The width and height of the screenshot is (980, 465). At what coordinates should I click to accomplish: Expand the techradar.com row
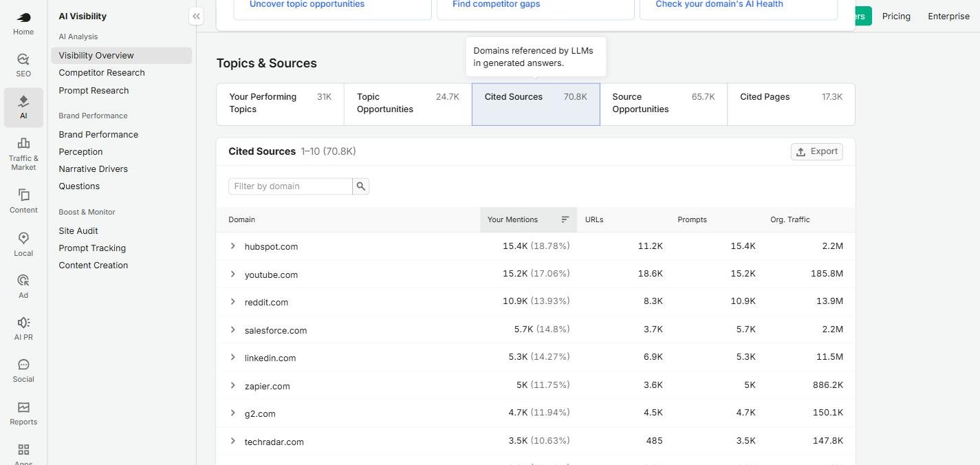click(x=233, y=441)
